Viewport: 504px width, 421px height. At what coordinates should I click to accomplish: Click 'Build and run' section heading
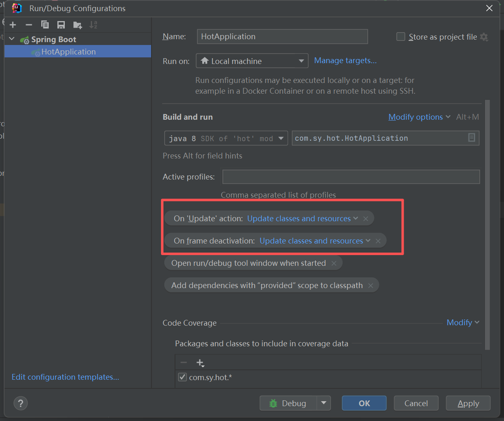pos(188,117)
